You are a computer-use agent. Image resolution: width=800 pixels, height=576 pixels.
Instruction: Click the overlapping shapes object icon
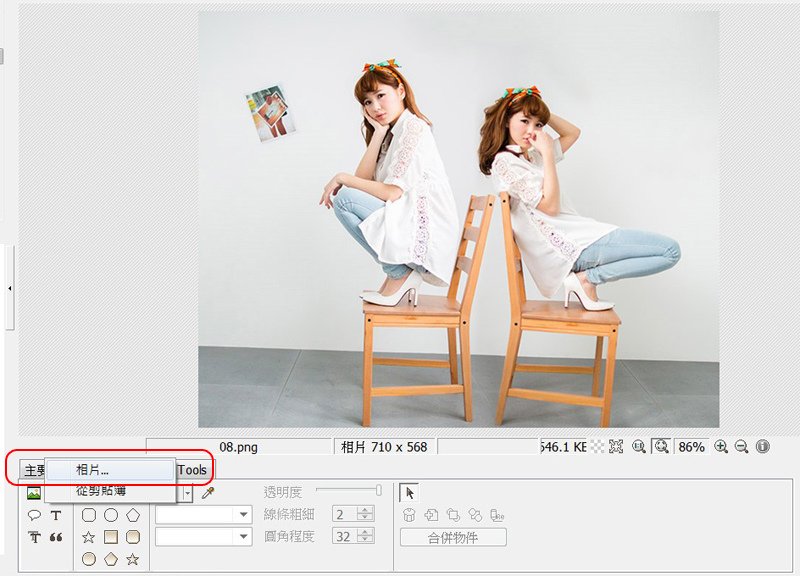(x=475, y=515)
